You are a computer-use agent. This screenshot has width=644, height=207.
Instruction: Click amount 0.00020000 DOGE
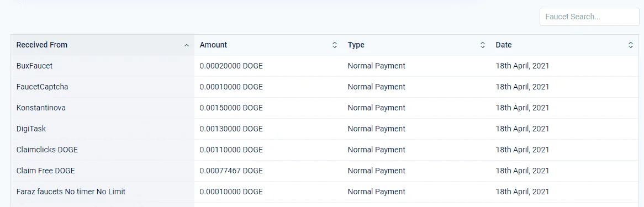tap(231, 66)
